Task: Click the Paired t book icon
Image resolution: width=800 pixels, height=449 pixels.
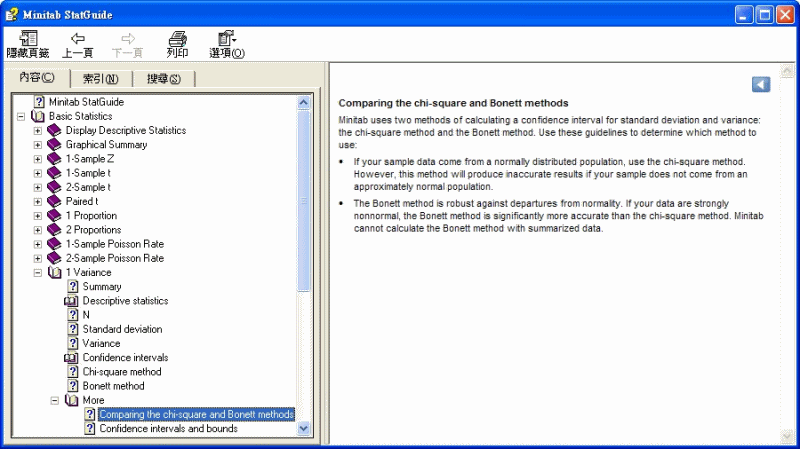Action: [x=54, y=202]
